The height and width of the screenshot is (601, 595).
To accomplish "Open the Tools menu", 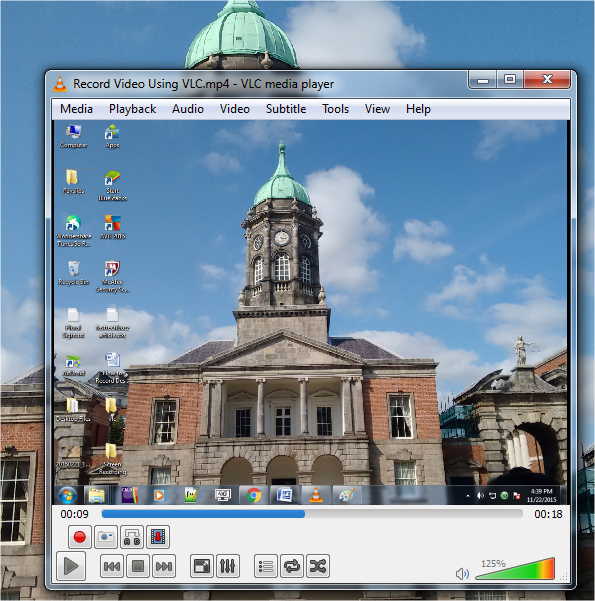I will [x=335, y=109].
